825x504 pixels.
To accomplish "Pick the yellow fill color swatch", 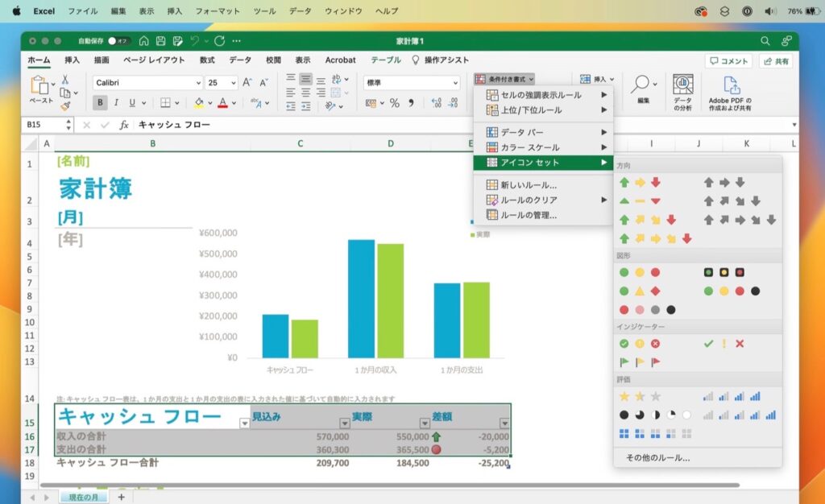I will [x=200, y=103].
